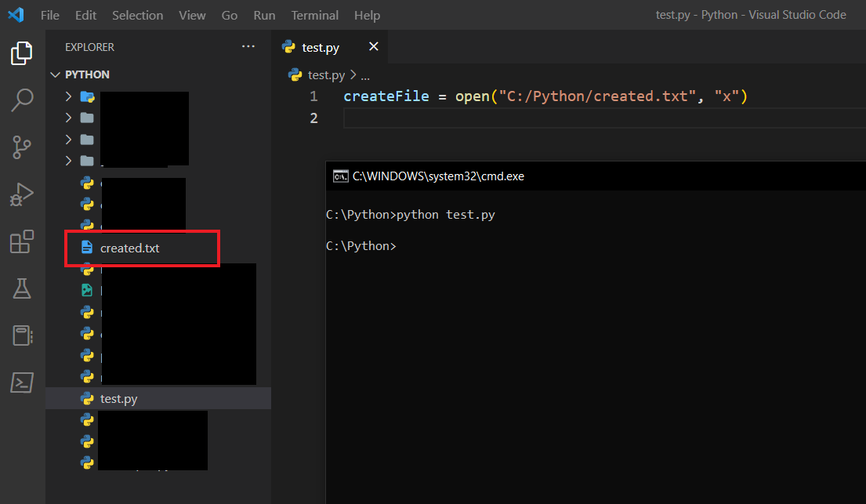Screen dimensions: 866x504
Task: Open the Search view magnifier icon
Action: (22, 100)
